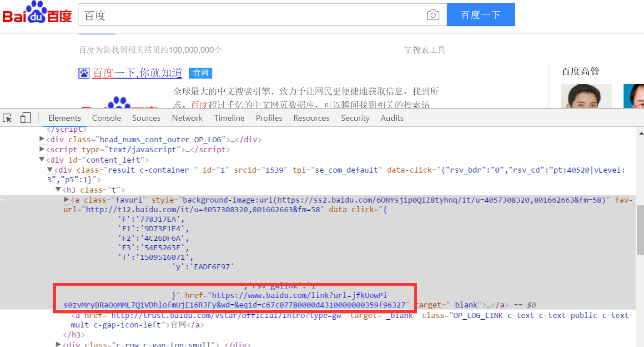Expand the favurl anchor node

point(66,199)
